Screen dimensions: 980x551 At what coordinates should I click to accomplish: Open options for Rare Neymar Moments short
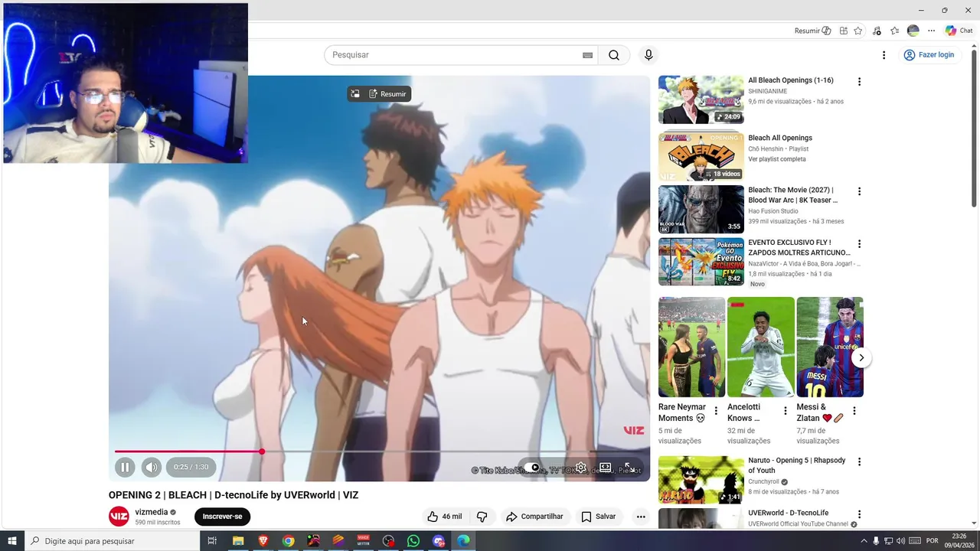tap(716, 411)
